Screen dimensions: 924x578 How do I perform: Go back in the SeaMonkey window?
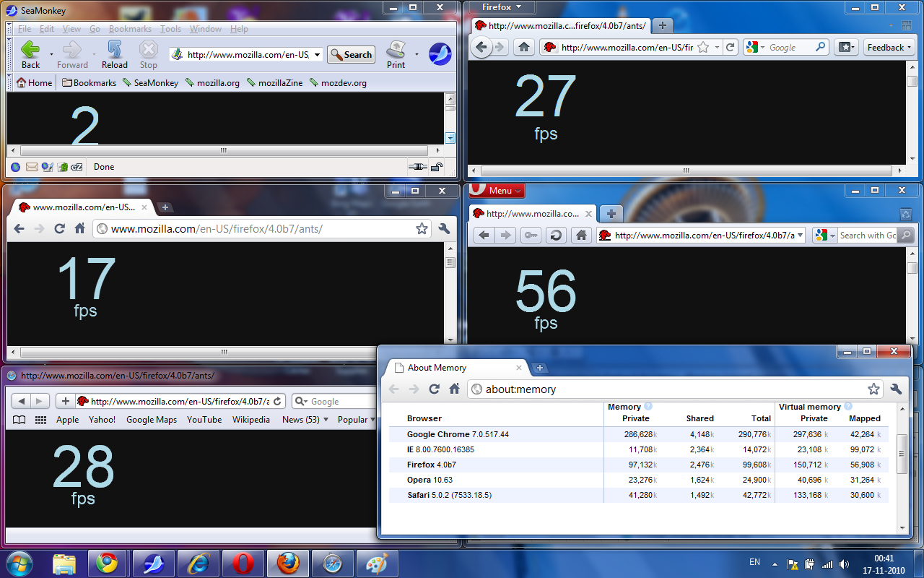click(x=30, y=54)
